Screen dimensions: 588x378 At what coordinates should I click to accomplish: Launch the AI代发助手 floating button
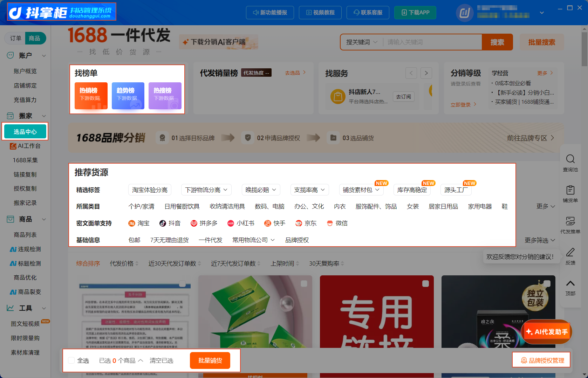[547, 332]
